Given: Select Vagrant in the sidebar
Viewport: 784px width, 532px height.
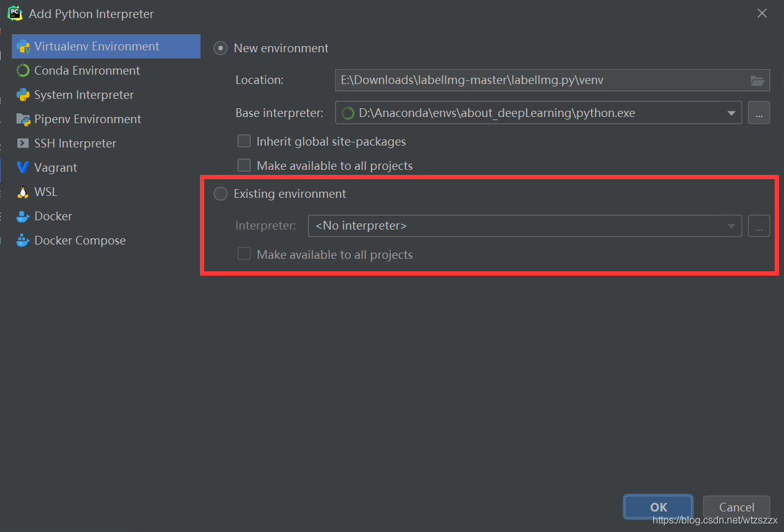Looking at the screenshot, I should [106, 168].
